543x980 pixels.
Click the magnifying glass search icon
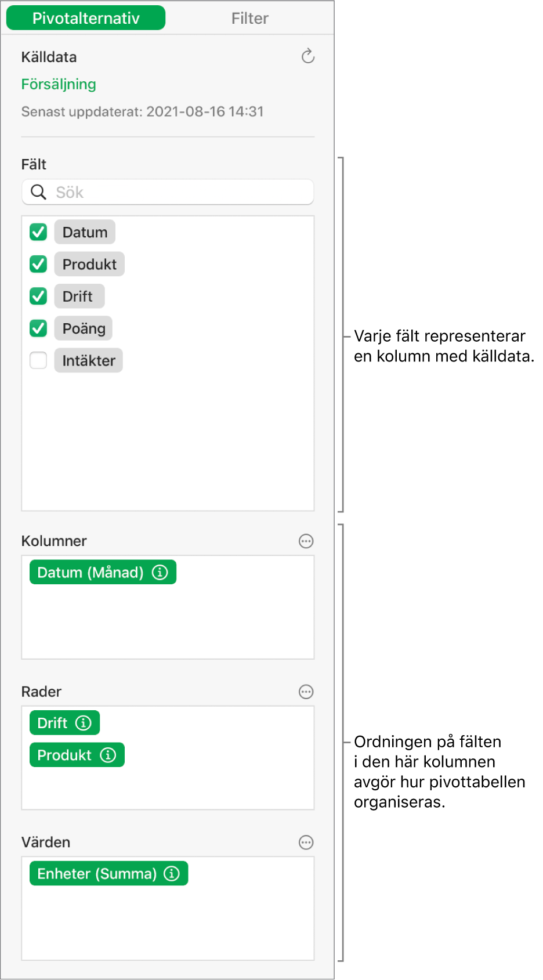(x=38, y=192)
